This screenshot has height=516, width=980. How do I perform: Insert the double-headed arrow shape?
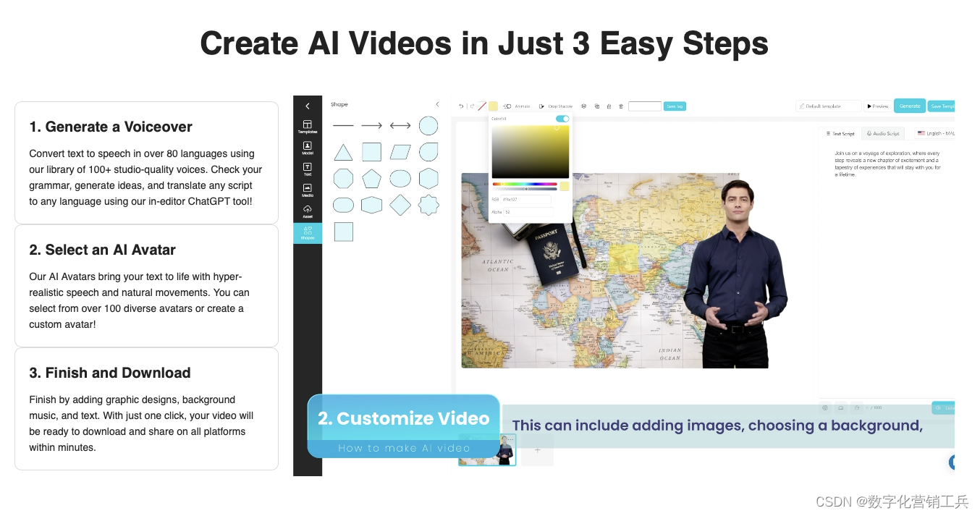[x=400, y=126]
